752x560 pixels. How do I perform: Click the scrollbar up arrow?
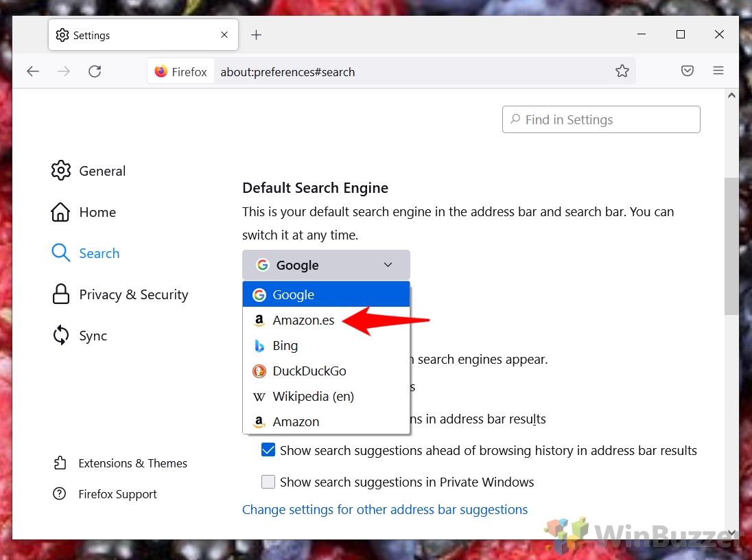click(x=731, y=95)
